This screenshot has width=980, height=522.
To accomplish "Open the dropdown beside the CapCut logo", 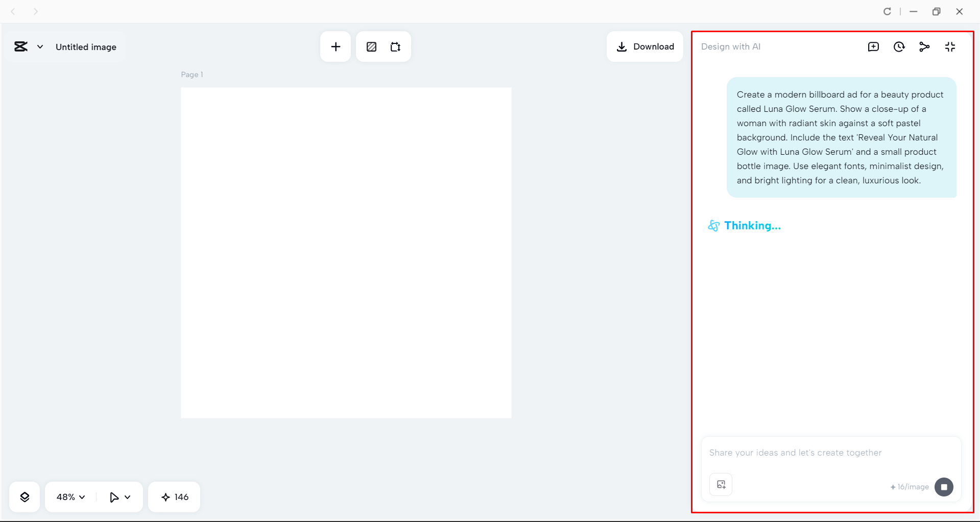I will (40, 46).
